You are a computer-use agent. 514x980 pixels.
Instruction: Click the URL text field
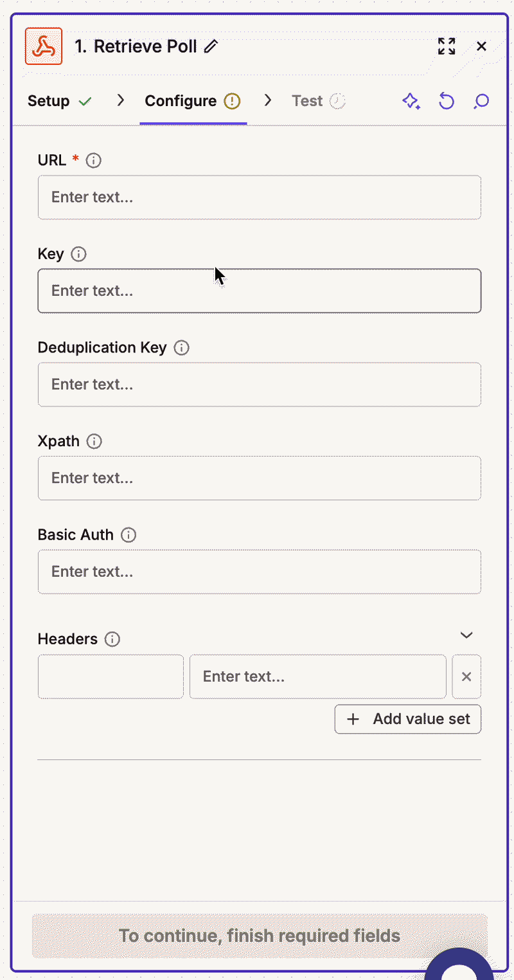[x=260, y=197]
